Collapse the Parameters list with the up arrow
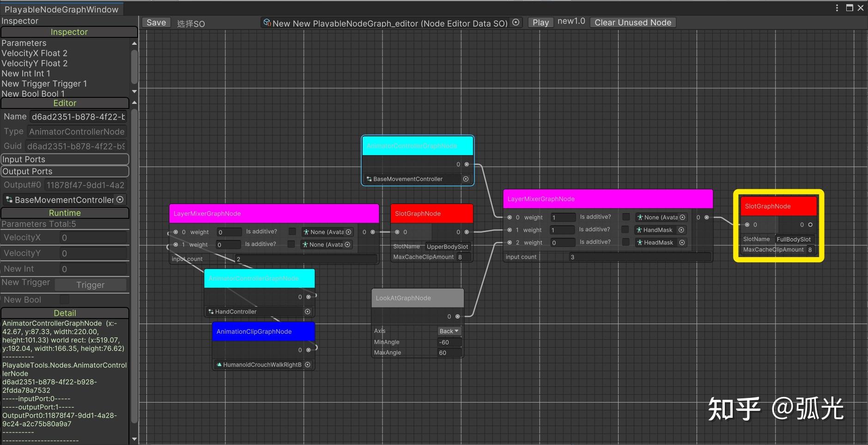The width and height of the screenshot is (868, 445). coord(134,43)
